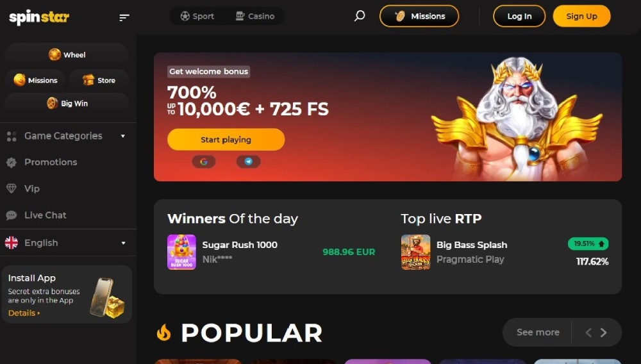Switch to the Casino tab
The height and width of the screenshot is (364, 641).
[x=255, y=16]
